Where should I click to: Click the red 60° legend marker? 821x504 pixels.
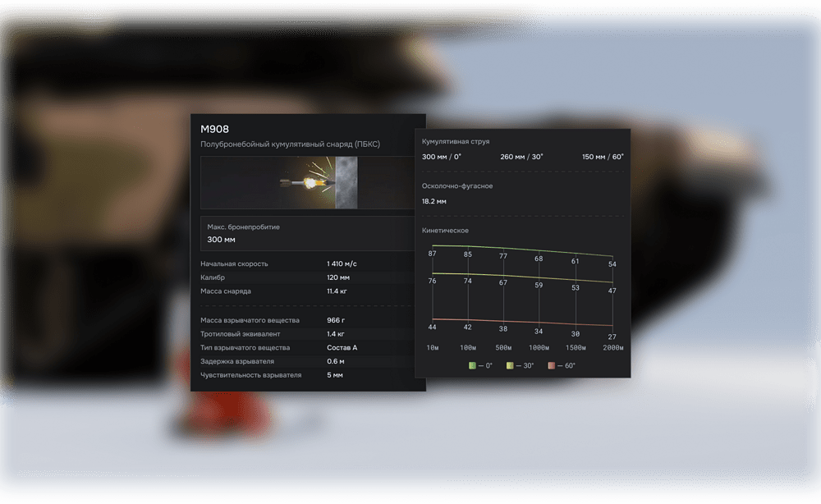pyautogui.click(x=551, y=365)
